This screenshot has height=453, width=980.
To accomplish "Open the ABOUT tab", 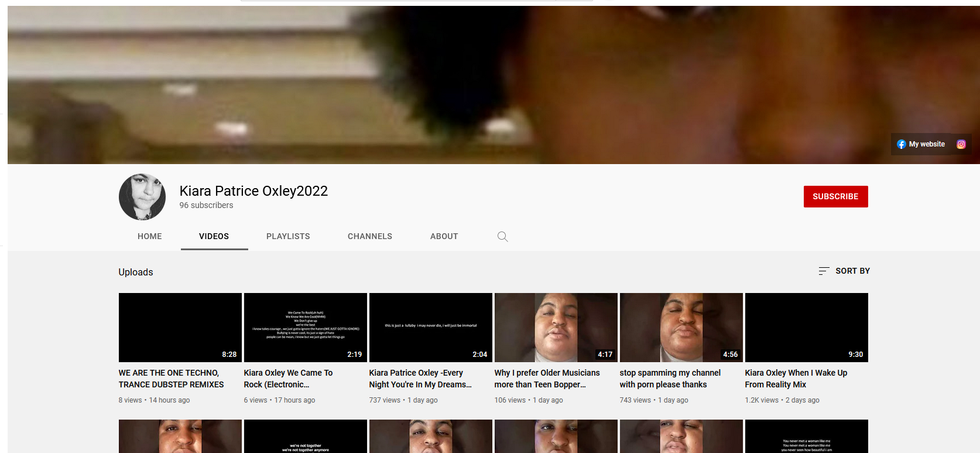I will [x=444, y=236].
